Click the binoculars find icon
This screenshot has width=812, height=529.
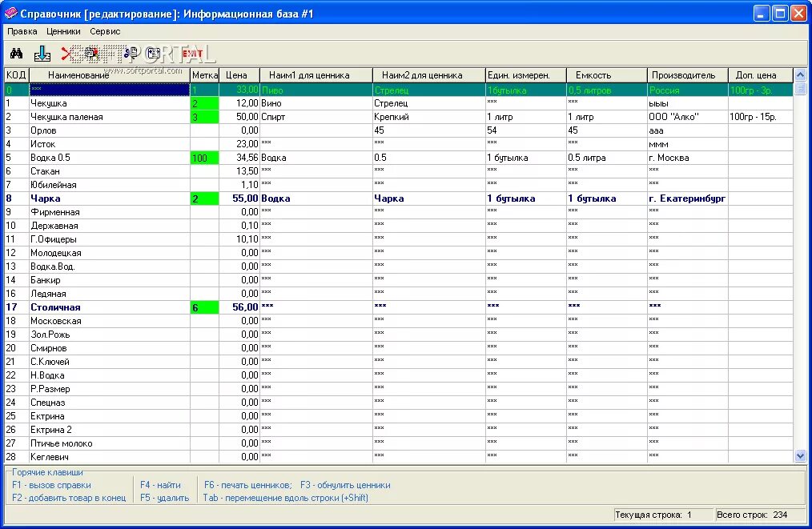pyautogui.click(x=17, y=54)
